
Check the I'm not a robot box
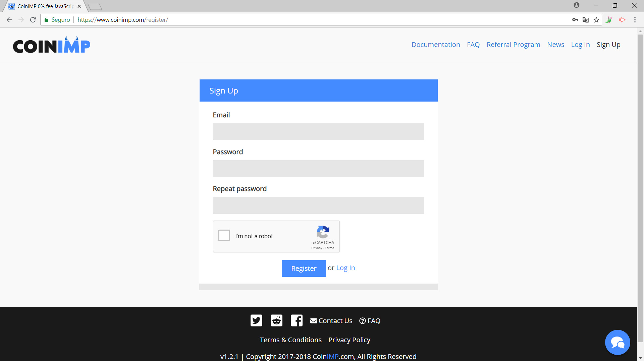(x=224, y=235)
